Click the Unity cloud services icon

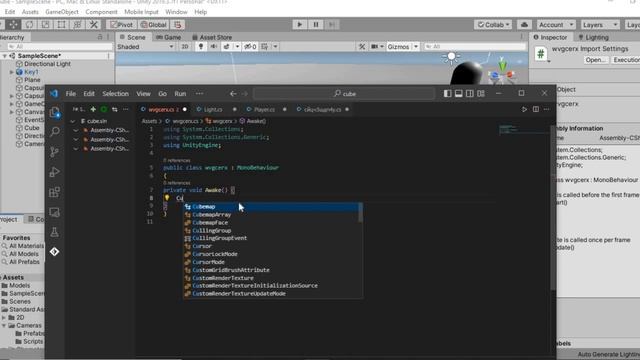tap(524, 24)
